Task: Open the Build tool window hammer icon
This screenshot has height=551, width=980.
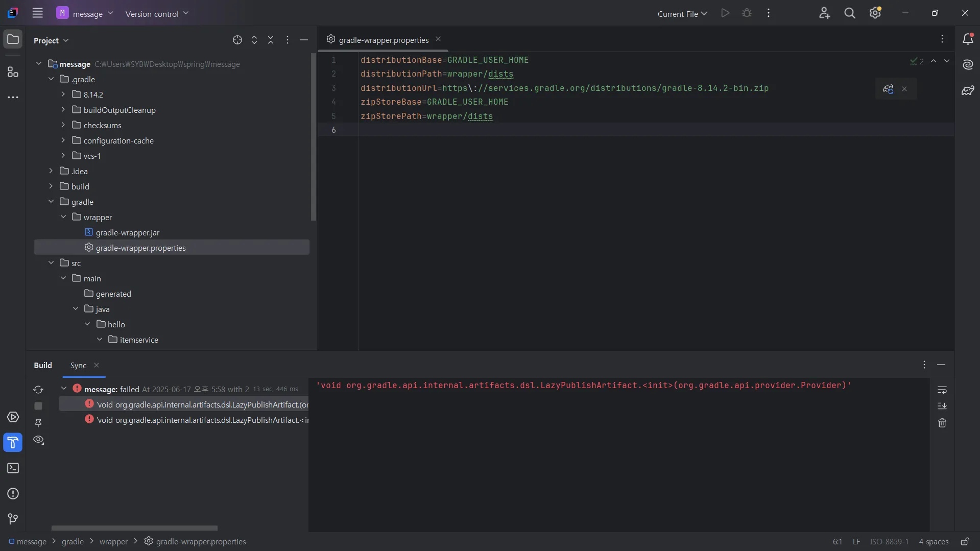Action: (13, 442)
